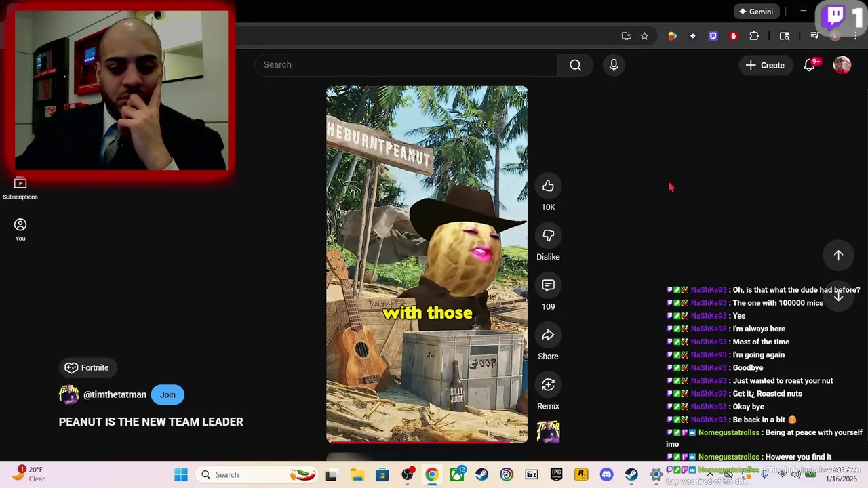868x488 pixels.
Task: Open Discord from the taskbar
Action: [x=606, y=474]
